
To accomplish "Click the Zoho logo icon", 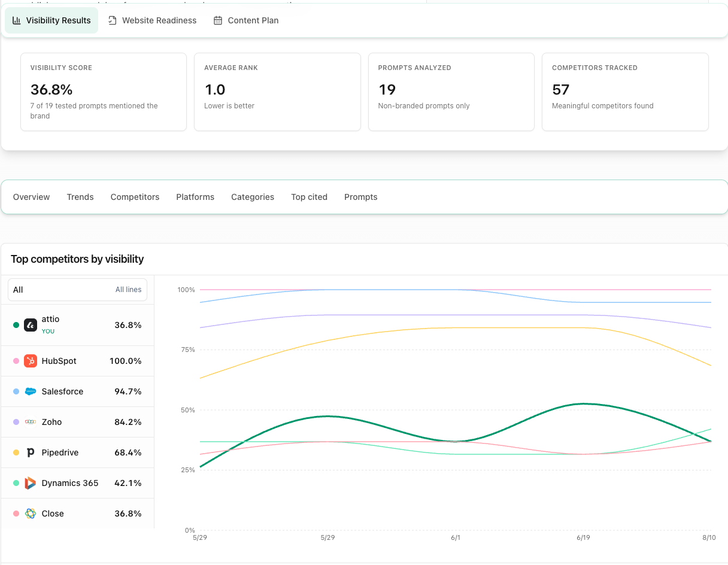I will click(x=31, y=422).
